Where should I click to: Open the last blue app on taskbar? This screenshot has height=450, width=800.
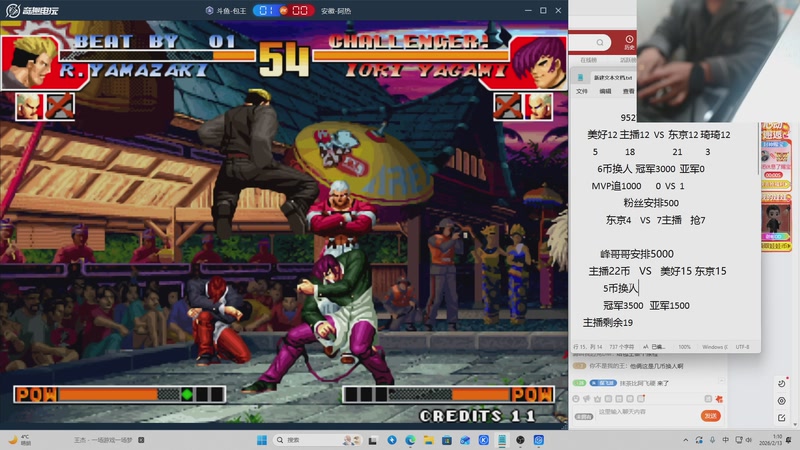click(539, 440)
